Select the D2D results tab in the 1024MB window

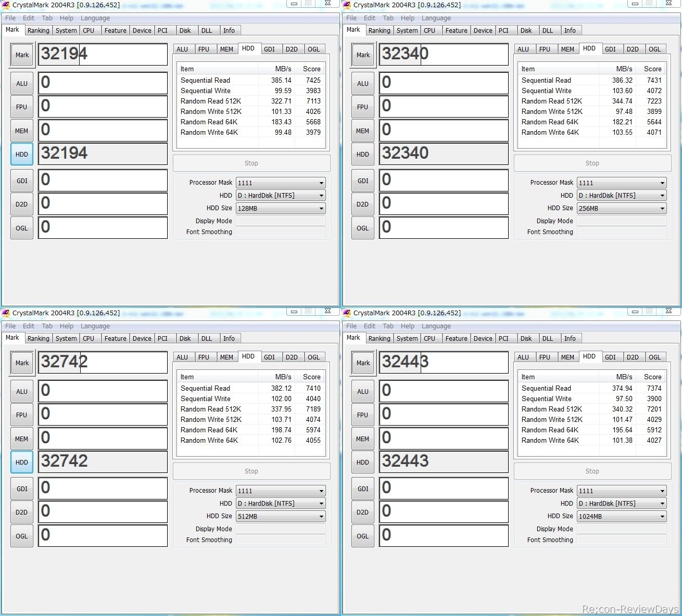pos(633,357)
